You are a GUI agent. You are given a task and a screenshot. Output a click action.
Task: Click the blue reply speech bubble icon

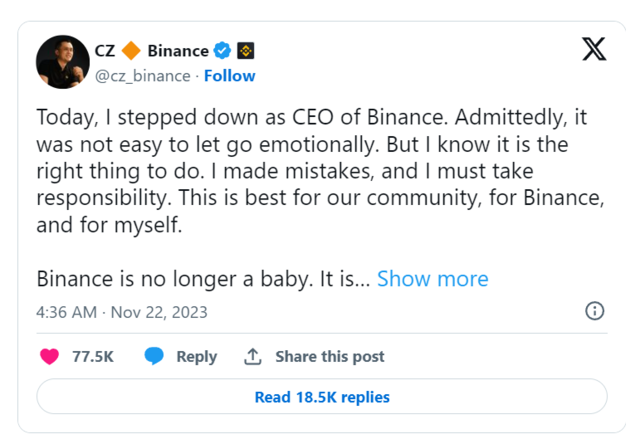click(x=154, y=356)
